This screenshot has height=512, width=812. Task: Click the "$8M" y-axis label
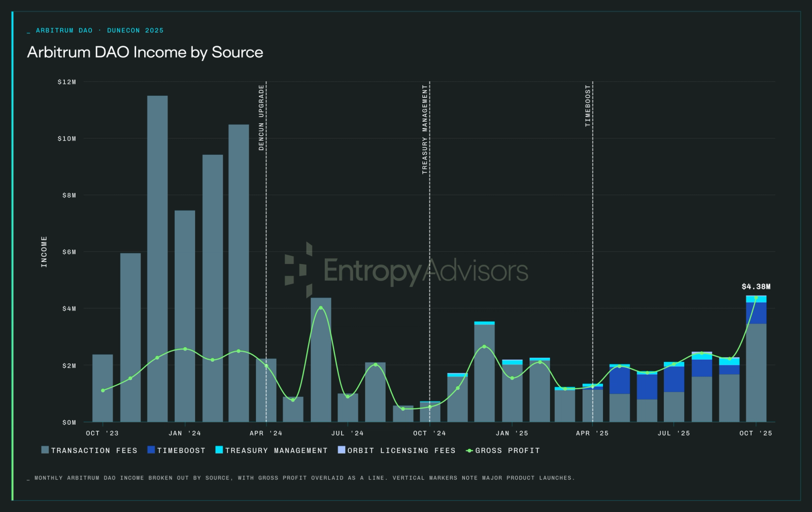coord(69,195)
